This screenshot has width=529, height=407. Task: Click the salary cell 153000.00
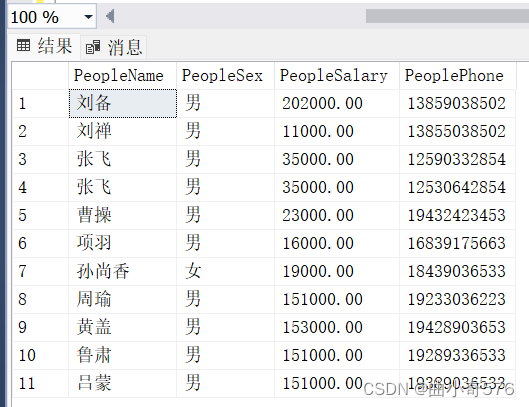coord(337,328)
